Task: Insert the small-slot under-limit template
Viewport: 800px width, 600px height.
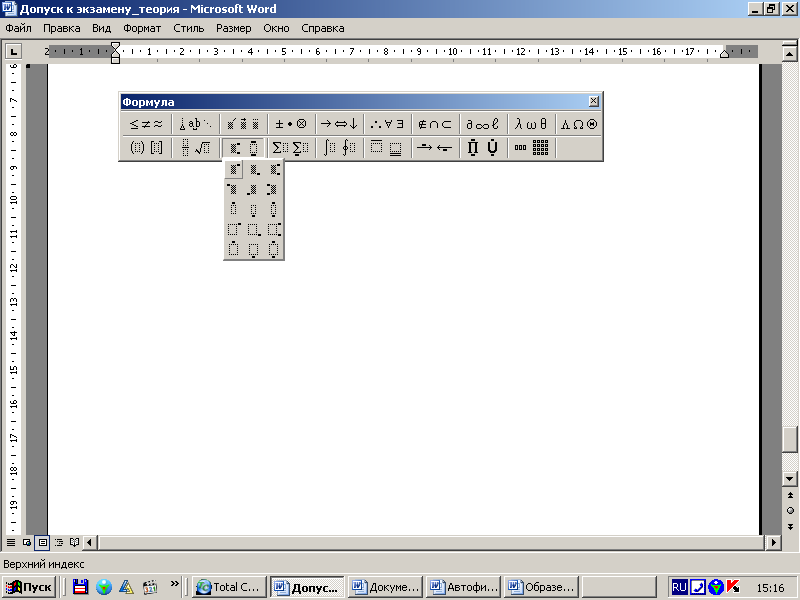Action: (254, 209)
